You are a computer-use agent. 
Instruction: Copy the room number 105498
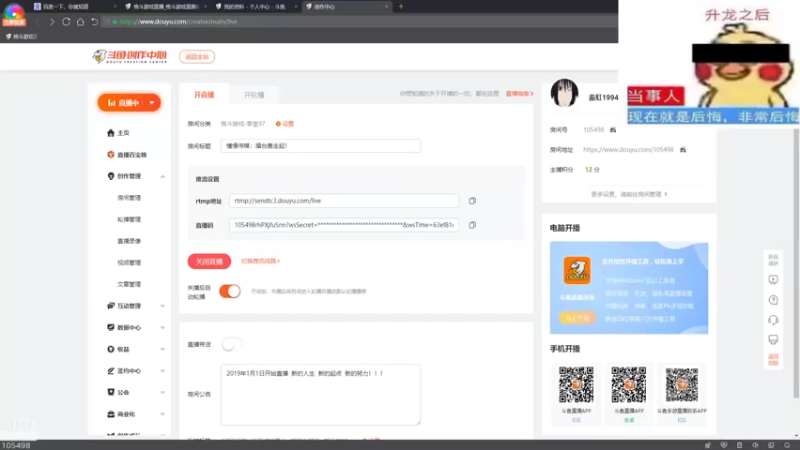613,130
